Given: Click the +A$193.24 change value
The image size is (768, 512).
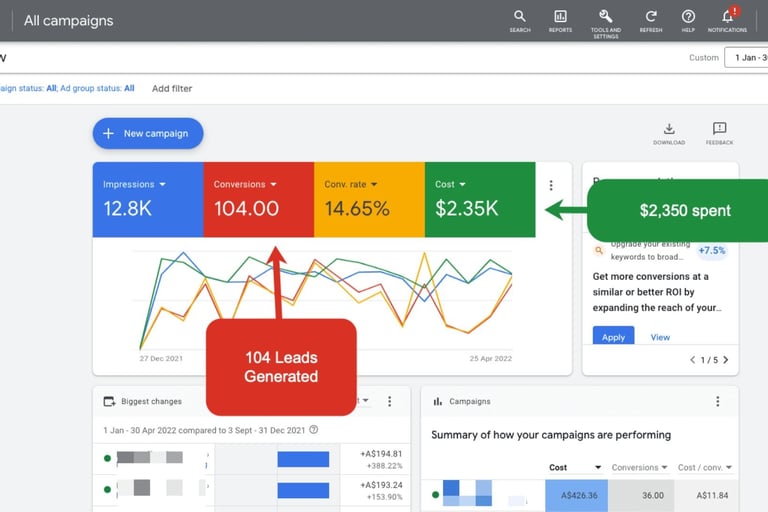Looking at the screenshot, I should (x=381, y=485).
